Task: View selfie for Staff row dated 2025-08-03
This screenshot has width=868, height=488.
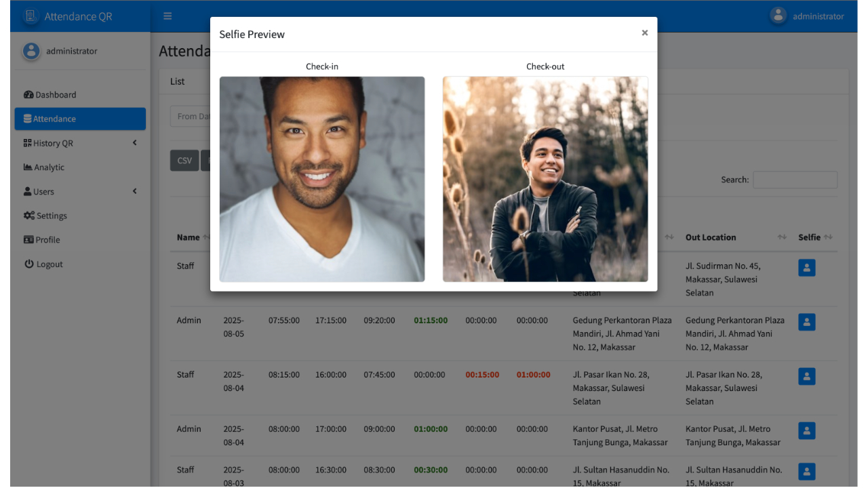Action: click(x=807, y=471)
